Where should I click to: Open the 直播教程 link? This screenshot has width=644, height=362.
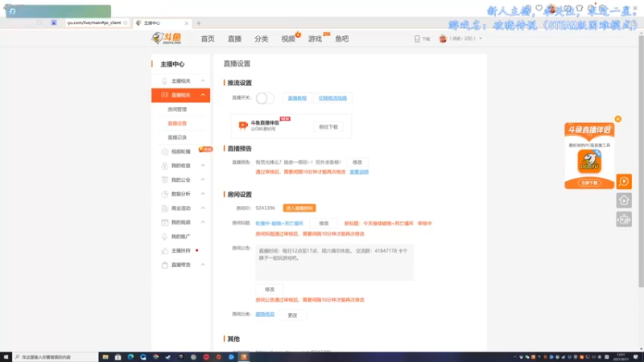(297, 98)
